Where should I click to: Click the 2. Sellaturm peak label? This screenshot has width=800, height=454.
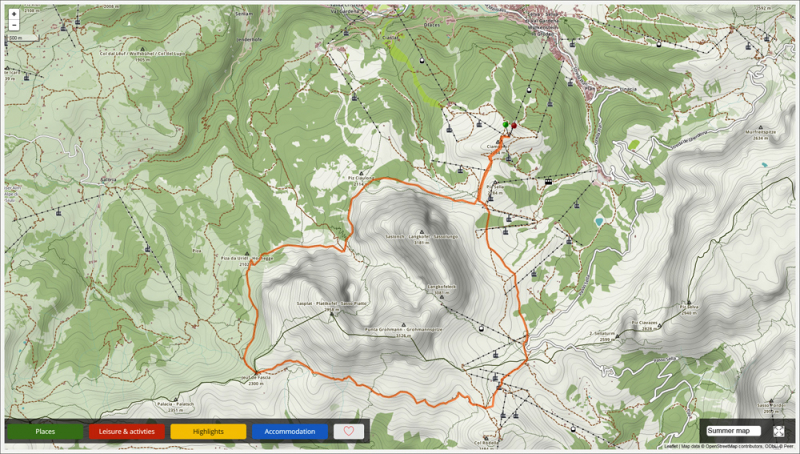tap(605, 334)
